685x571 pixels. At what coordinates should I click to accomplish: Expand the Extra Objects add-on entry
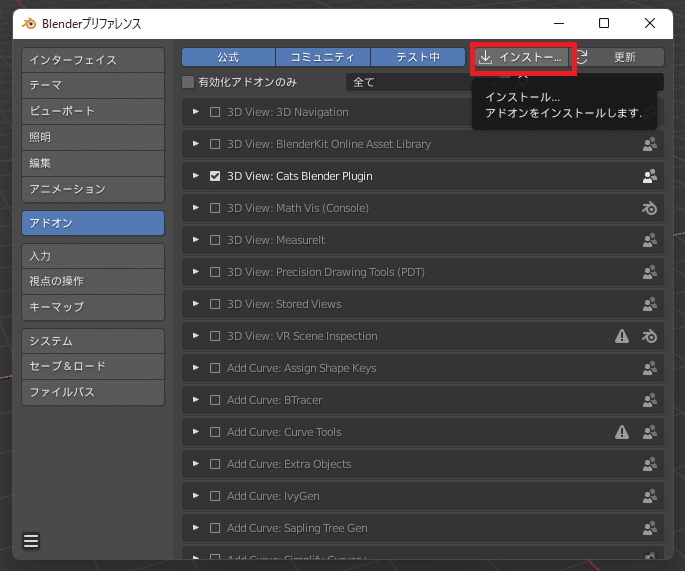click(196, 464)
